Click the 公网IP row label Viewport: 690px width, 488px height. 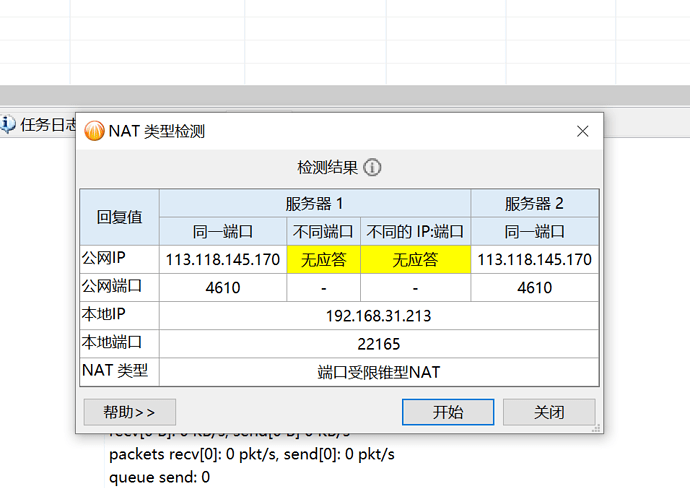(x=104, y=258)
